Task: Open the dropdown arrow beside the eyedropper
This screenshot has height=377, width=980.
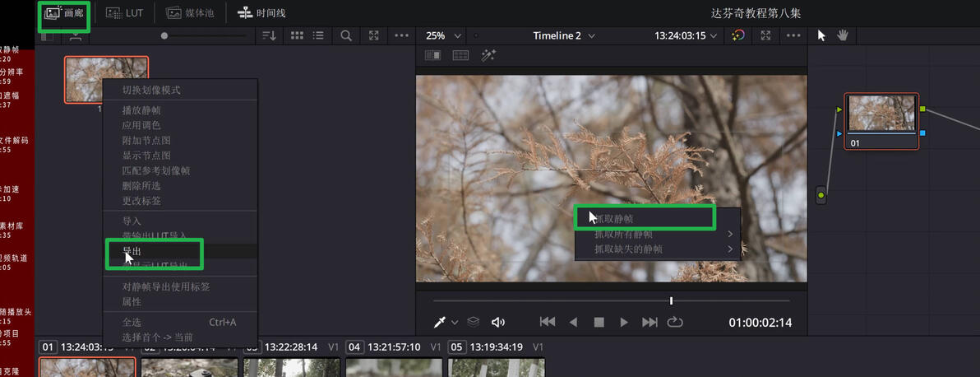Action: 455,323
